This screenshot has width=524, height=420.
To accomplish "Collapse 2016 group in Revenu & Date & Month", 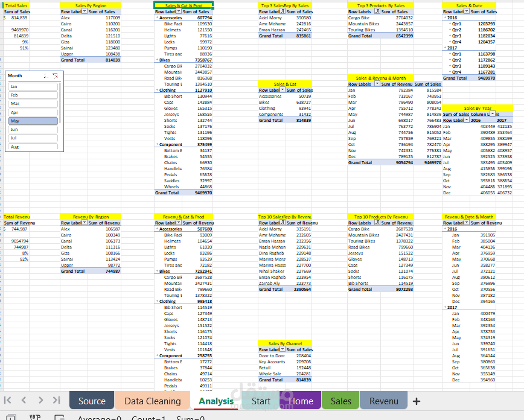I will 445,229.
